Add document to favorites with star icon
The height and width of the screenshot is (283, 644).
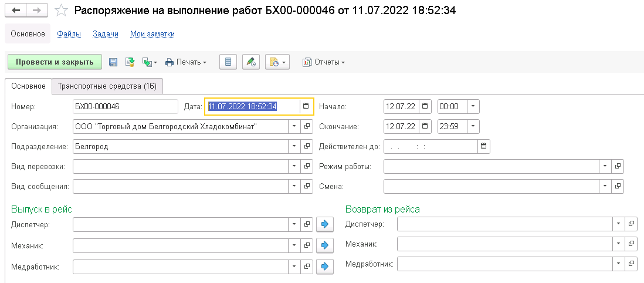[x=60, y=11]
